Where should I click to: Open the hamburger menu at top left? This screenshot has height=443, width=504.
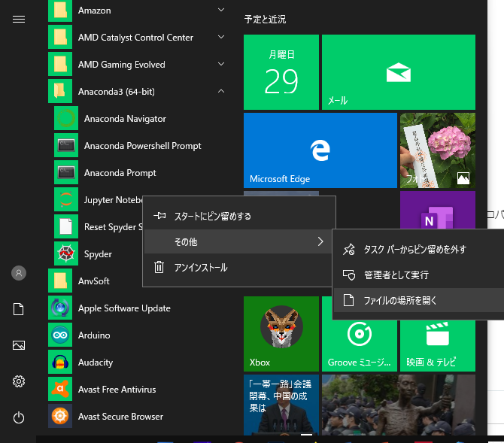pyautogui.click(x=19, y=20)
